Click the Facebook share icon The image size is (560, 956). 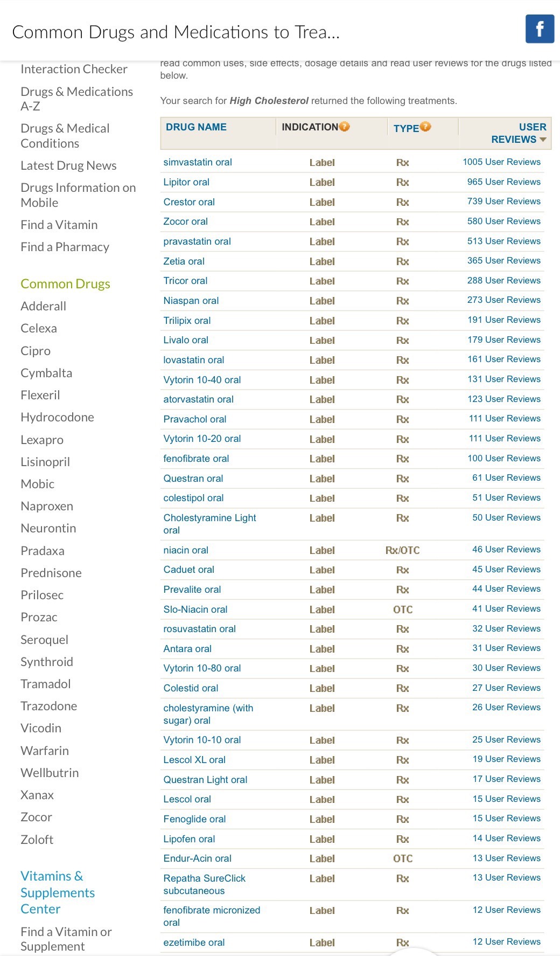point(540,29)
